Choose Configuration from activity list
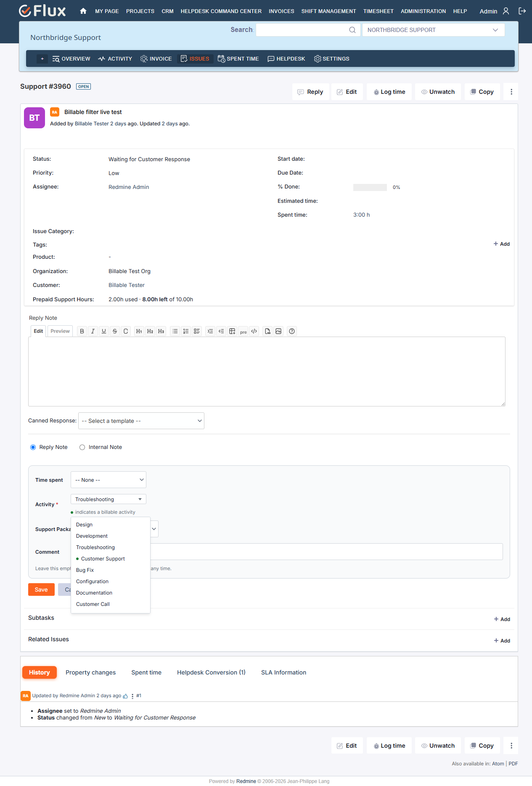Screen dimensions: 532x786 [x=111, y=582]
